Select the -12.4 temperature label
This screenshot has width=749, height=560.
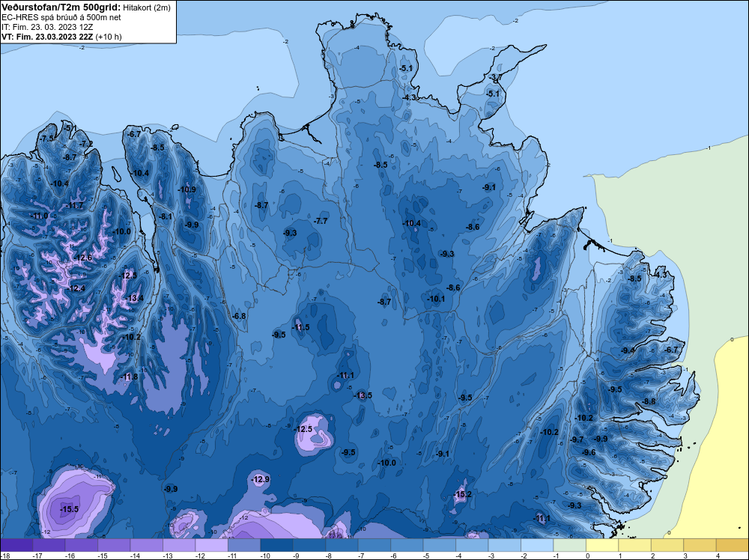click(76, 288)
